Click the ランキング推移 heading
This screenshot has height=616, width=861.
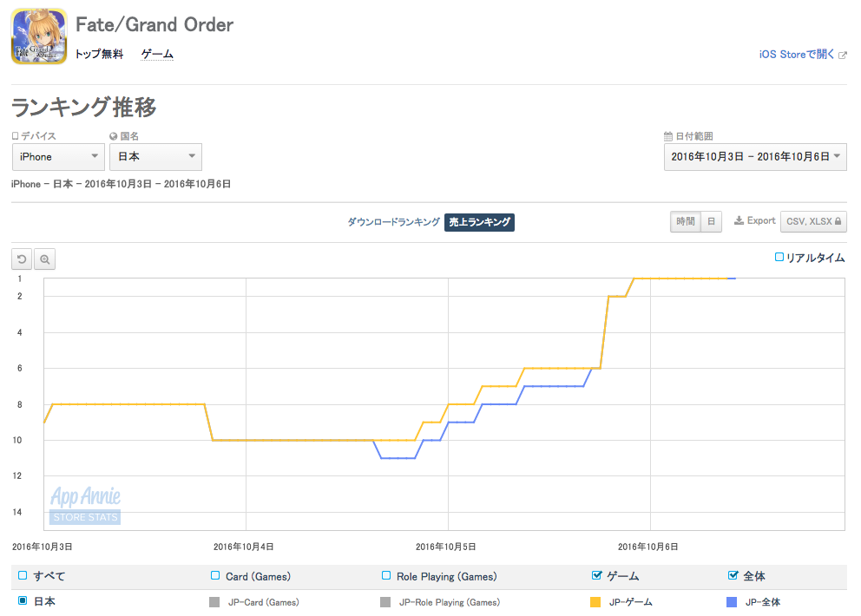[84, 107]
